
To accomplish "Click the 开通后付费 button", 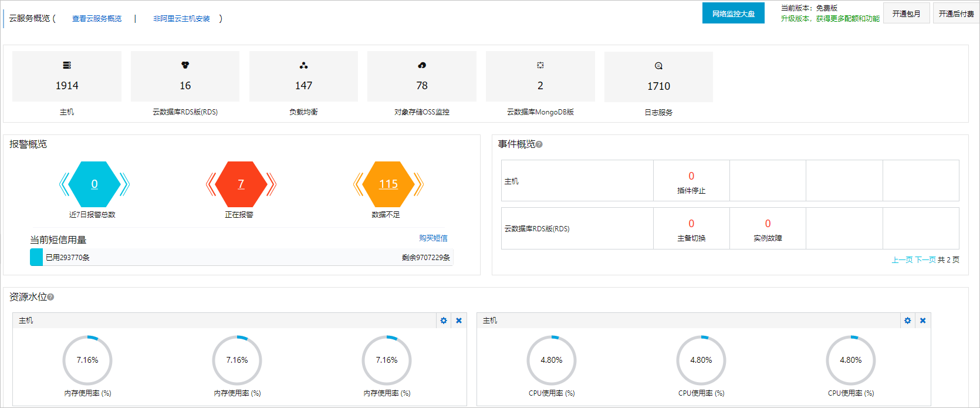I will pos(956,14).
